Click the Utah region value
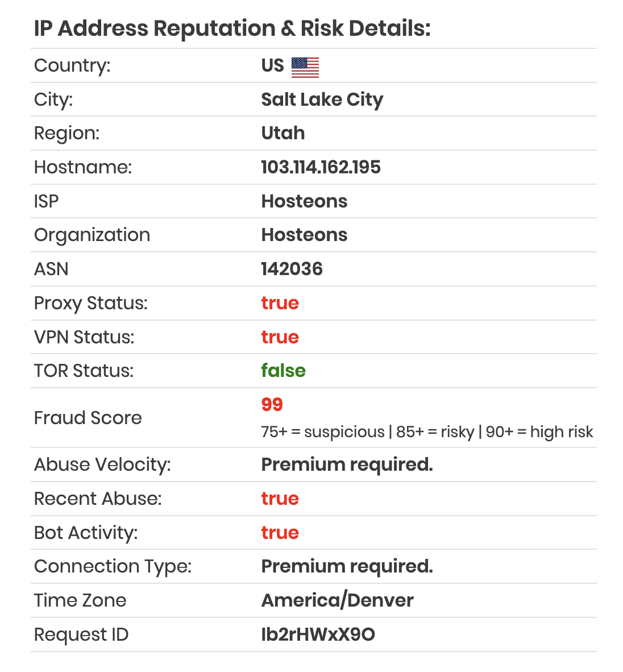The width and height of the screenshot is (623, 672). [283, 133]
